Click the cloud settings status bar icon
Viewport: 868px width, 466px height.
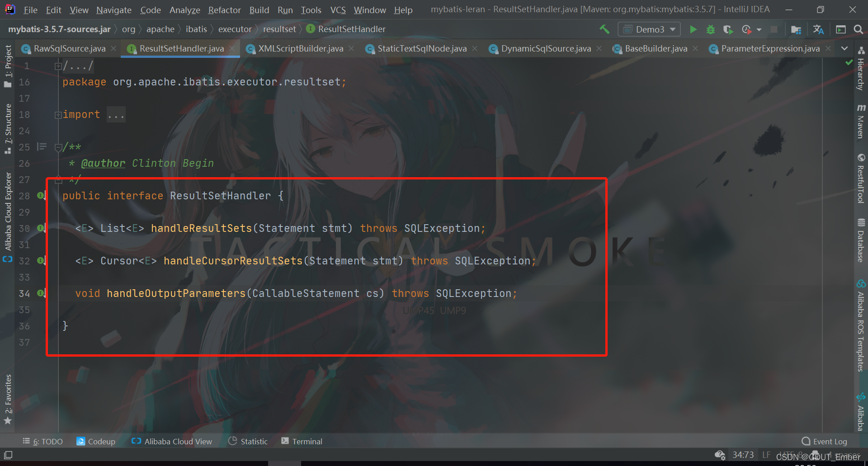tap(720, 455)
